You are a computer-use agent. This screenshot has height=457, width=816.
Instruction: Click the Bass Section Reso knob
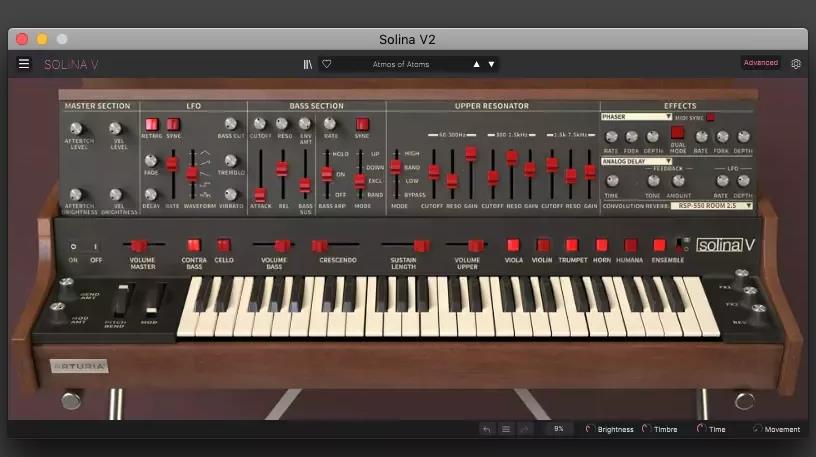pos(282,124)
